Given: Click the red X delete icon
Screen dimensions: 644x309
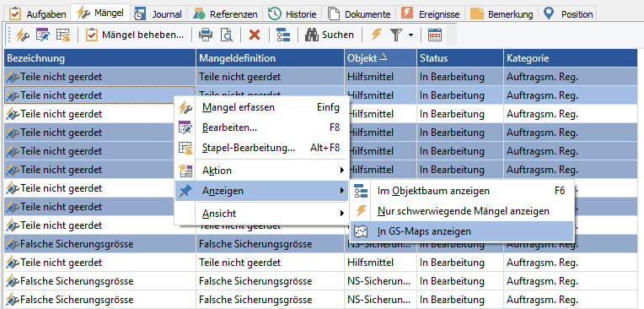Looking at the screenshot, I should point(255,35).
